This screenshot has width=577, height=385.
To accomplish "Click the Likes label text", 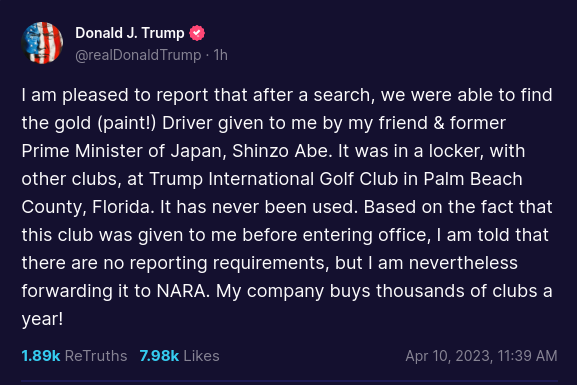I will [201, 356].
